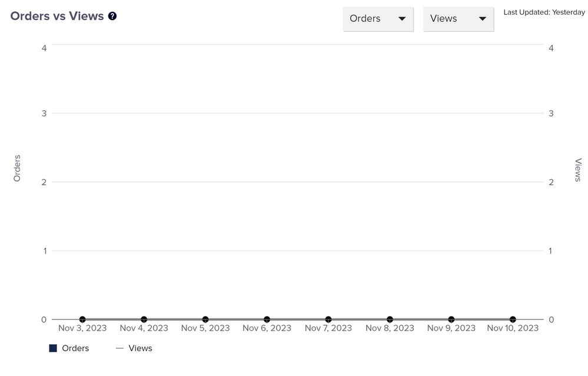
Task: Select the Nov 5, 2023 data point
Action: (x=205, y=319)
